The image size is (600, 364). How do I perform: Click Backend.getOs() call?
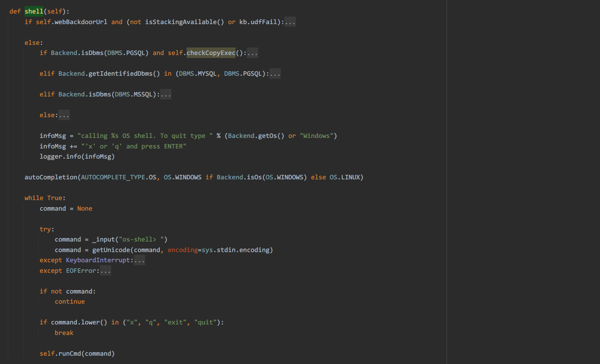(x=256, y=136)
